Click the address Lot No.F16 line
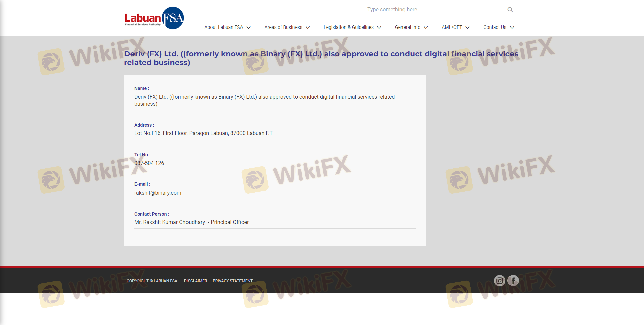The width and height of the screenshot is (644, 325). pos(203,133)
